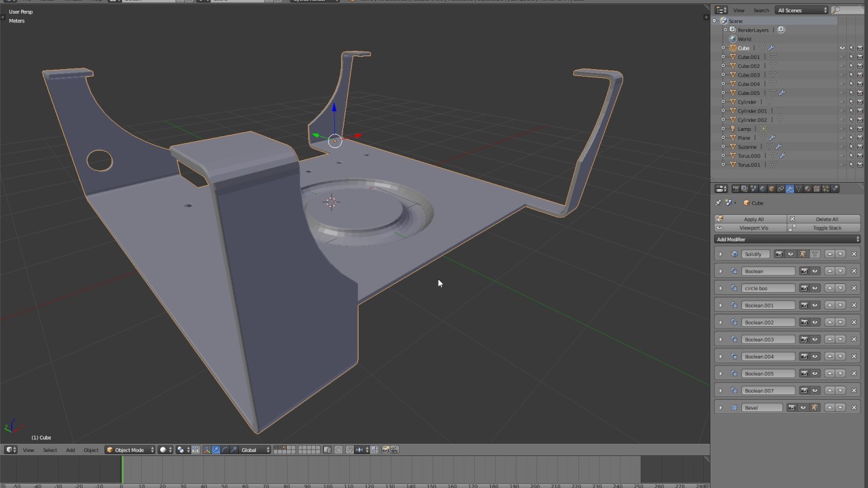868x488 pixels.
Task: Click the 3D manipulator axes toggle icon
Action: pos(208,450)
